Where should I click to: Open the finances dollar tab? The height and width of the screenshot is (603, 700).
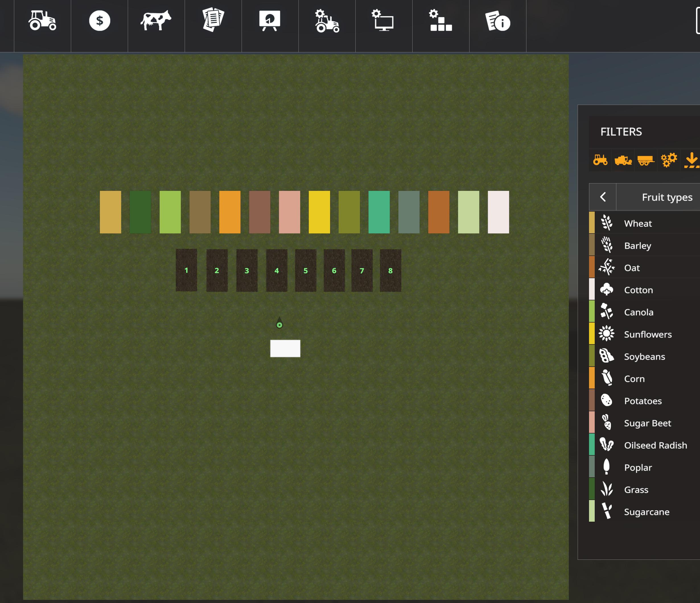pyautogui.click(x=99, y=21)
